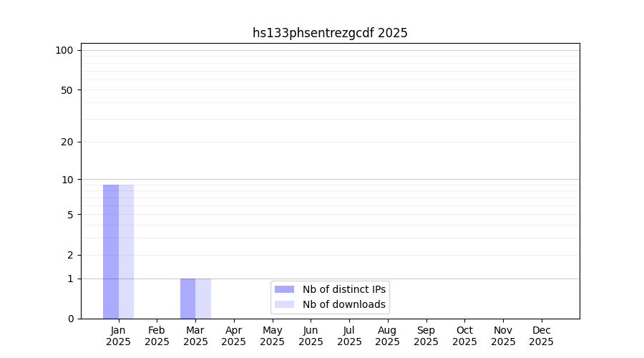This screenshot has width=644, height=358.
Task: Click the 100 y-axis tick label
Action: coord(64,50)
